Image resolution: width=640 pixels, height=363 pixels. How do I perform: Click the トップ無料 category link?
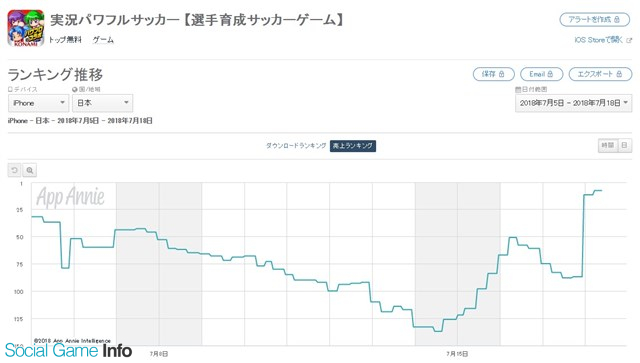(x=65, y=40)
